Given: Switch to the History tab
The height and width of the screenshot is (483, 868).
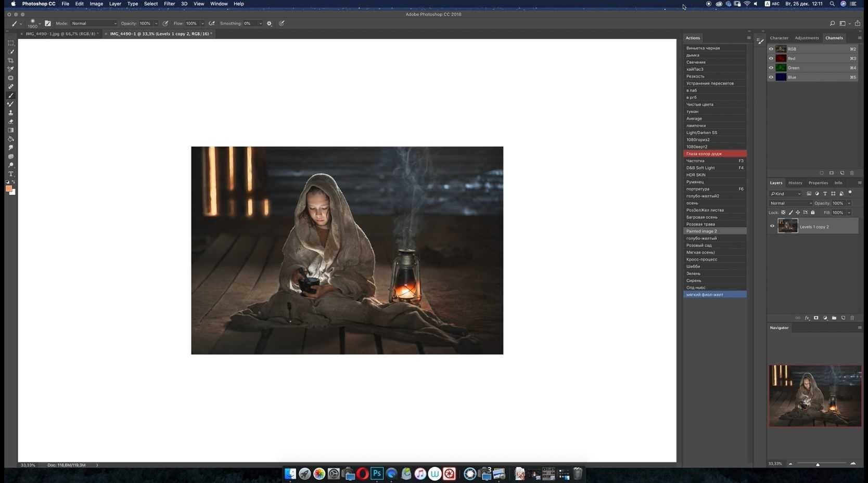Looking at the screenshot, I should (795, 183).
